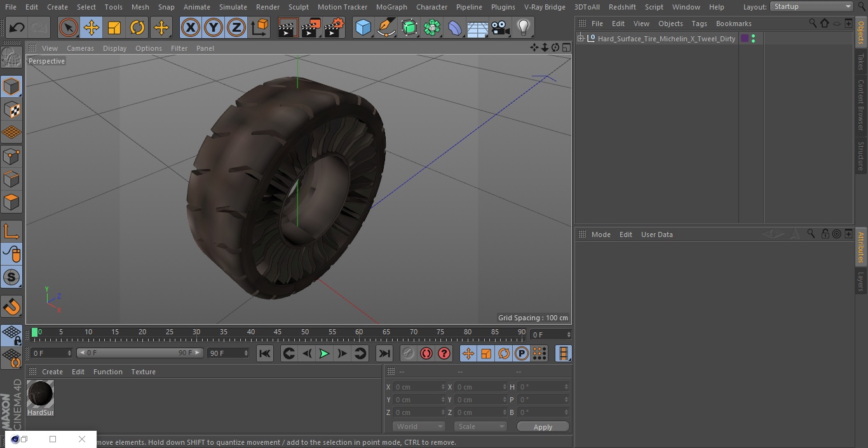The image size is (868, 448).
Task: Toggle viewport fullscreen layout icon
Action: coord(566,48)
